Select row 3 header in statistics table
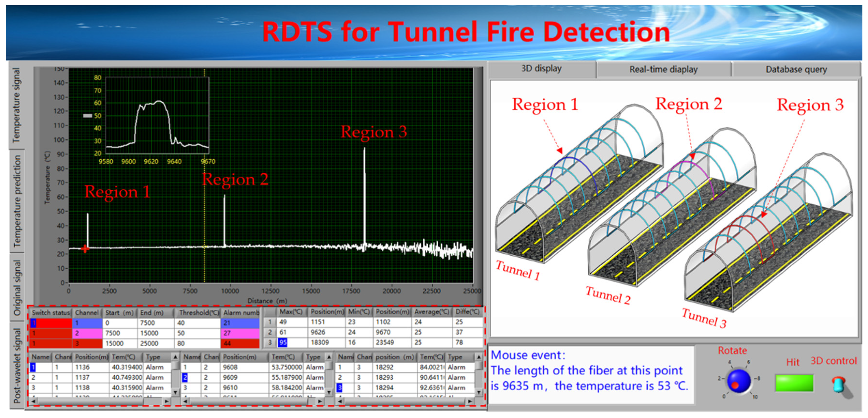Viewport: 868px width, 418px height. pyautogui.click(x=270, y=343)
